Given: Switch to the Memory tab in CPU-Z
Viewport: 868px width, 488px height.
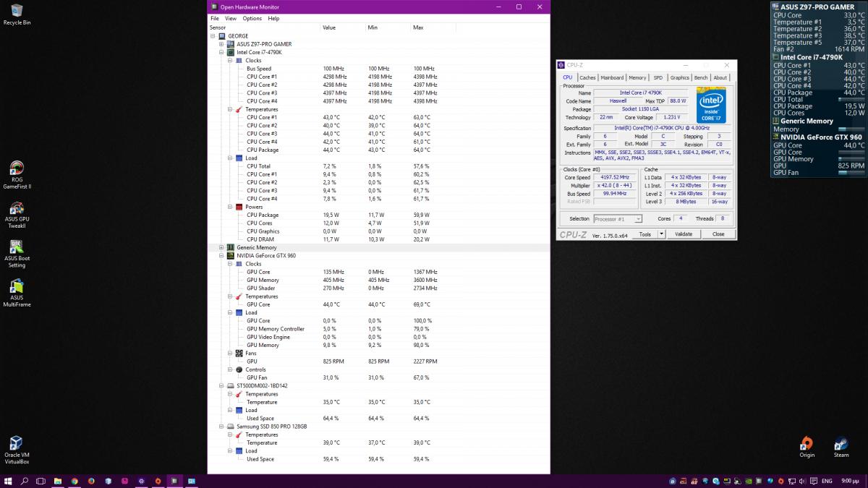Looking at the screenshot, I should 637,77.
